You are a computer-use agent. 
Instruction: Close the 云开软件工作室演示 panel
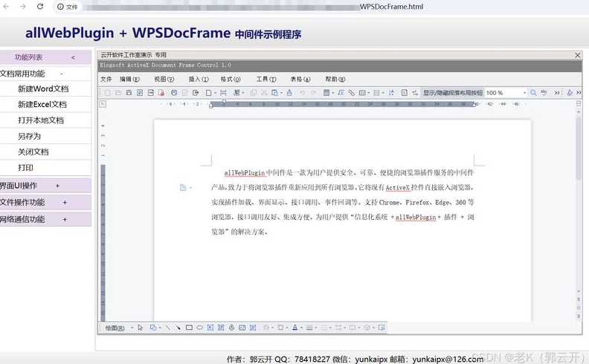[x=578, y=56]
